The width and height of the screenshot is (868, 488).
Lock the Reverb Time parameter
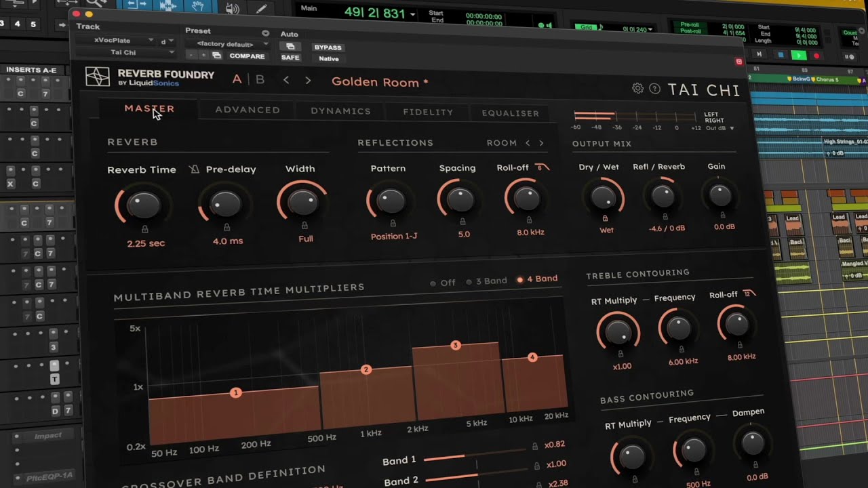pos(145,230)
